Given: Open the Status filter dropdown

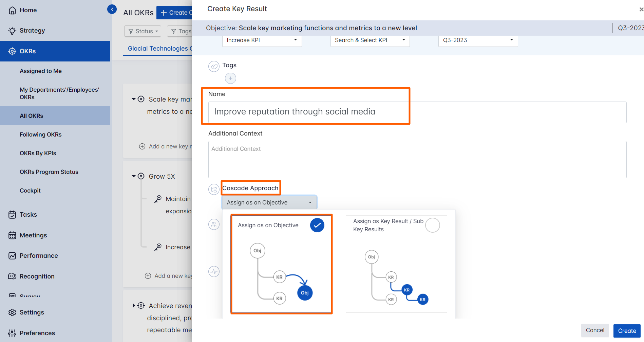Looking at the screenshot, I should coord(143,31).
